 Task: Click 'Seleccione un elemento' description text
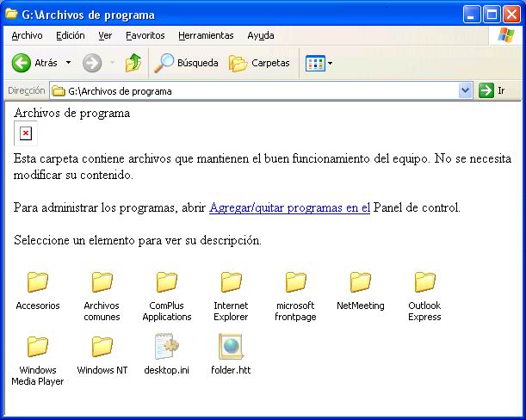[138, 240]
